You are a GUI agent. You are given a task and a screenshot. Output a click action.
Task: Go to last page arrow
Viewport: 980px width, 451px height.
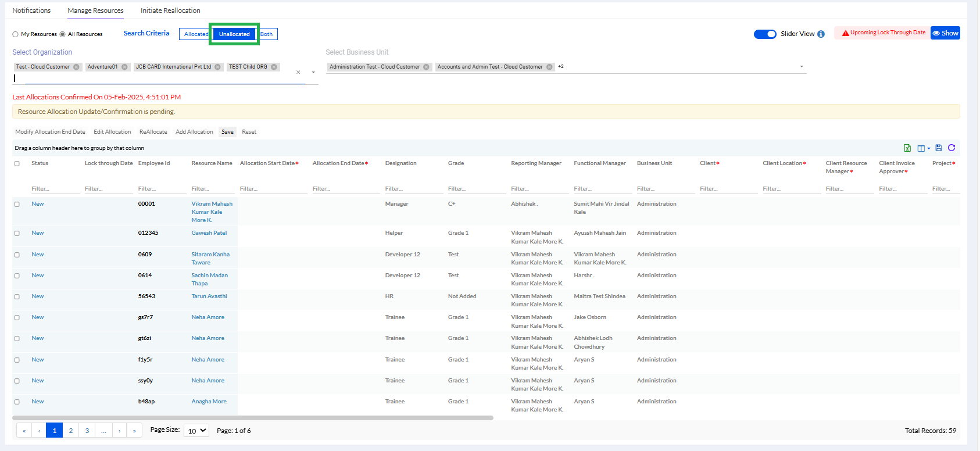[x=134, y=431]
